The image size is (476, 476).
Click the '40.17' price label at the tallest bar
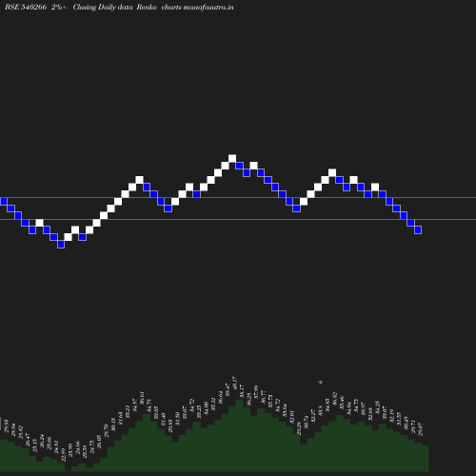point(235,383)
